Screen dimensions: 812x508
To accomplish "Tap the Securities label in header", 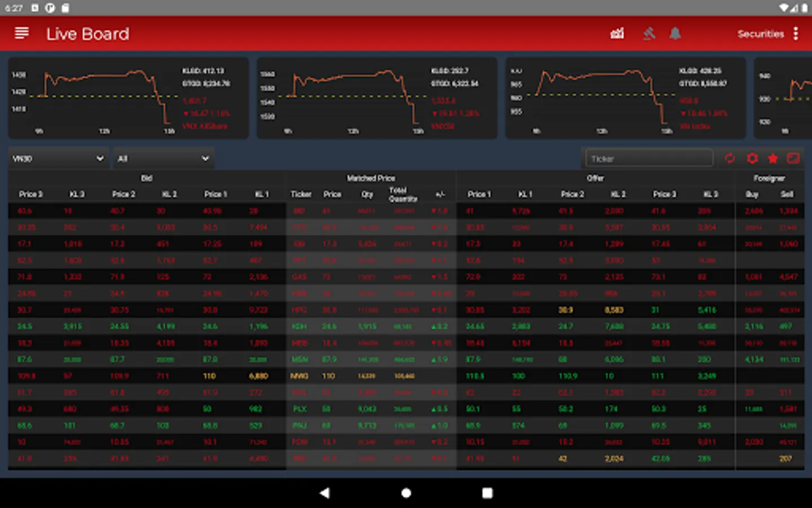I will [x=760, y=34].
